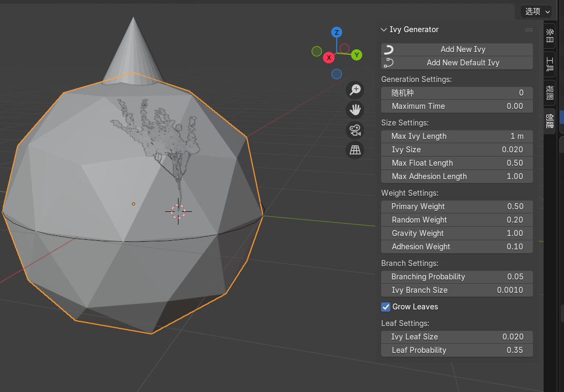
Task: Open the 工具 sidebar tab
Action: (x=549, y=64)
